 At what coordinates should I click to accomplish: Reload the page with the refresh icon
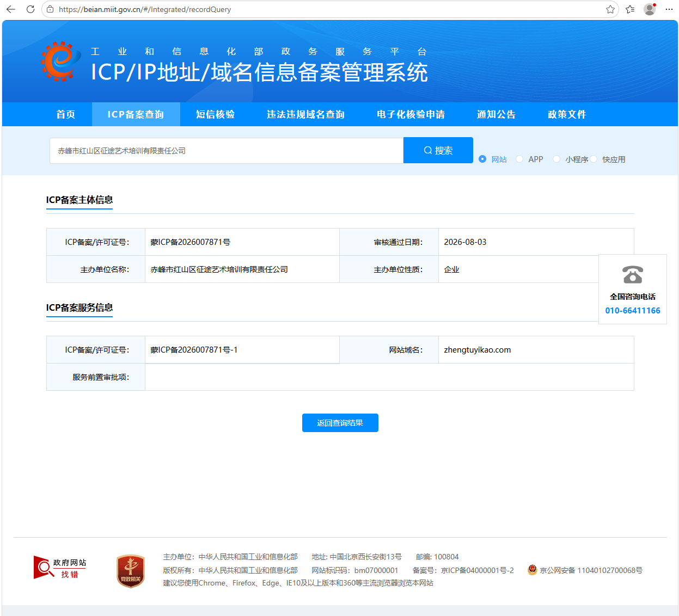click(30, 9)
